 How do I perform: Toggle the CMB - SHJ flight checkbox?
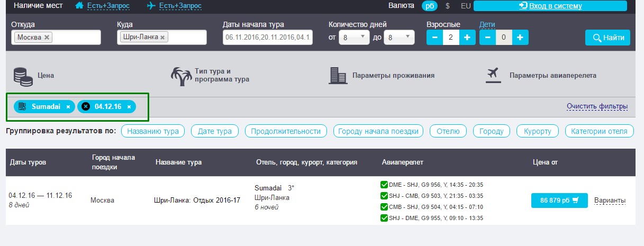pos(384,207)
